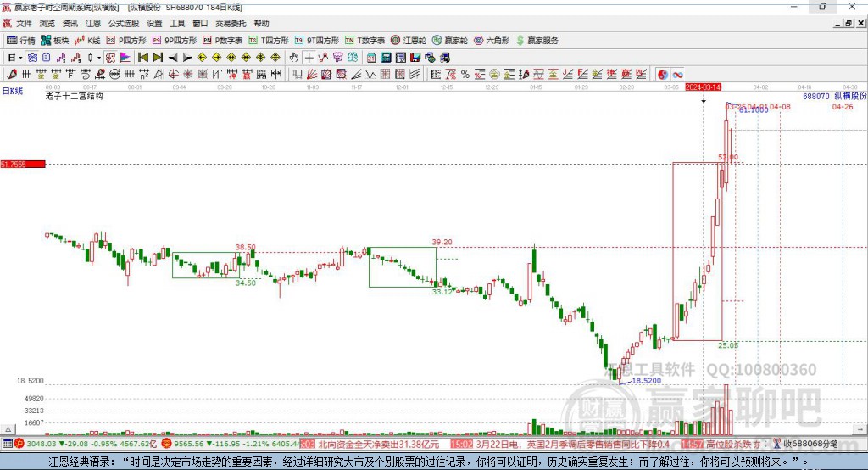868x470 pixels.
Task: Click the 老子十二宫结构 chart title
Action: click(75, 96)
